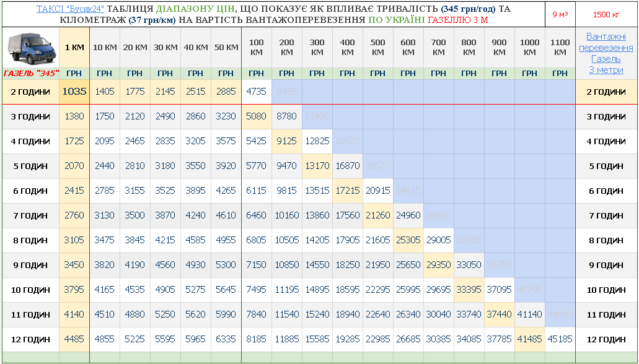Select the 1 КМ column header

click(x=74, y=48)
